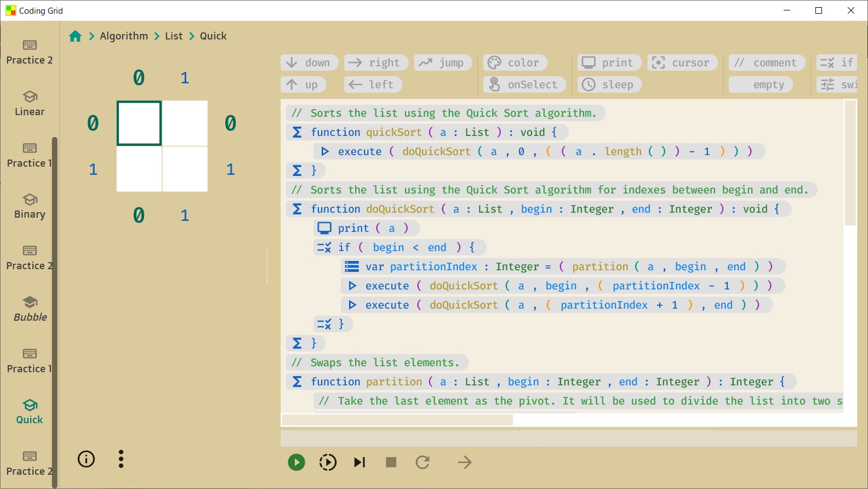Open the three-dot more options menu
Viewport: 868px width, 489px height.
coord(121,459)
